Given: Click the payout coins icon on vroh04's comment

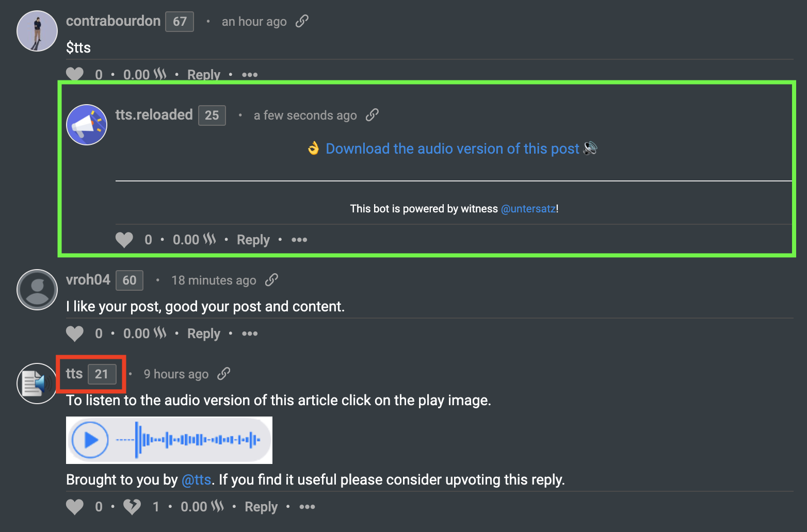Looking at the screenshot, I should 160,333.
